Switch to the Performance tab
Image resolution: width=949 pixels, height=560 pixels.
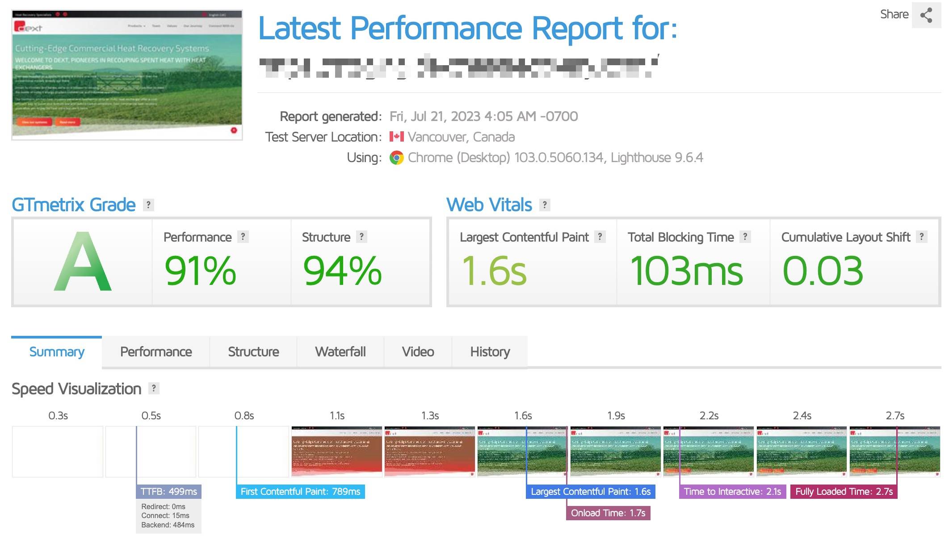pyautogui.click(x=156, y=352)
